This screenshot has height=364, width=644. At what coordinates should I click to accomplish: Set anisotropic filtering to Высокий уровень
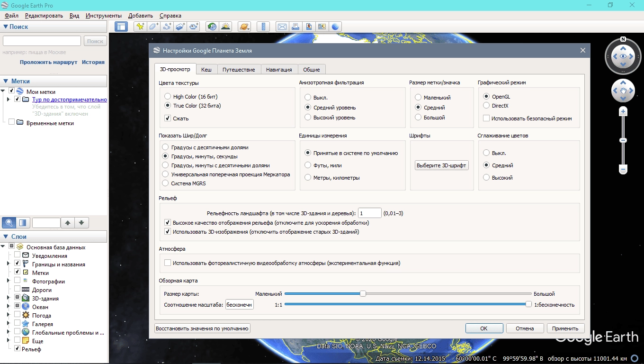pyautogui.click(x=308, y=117)
